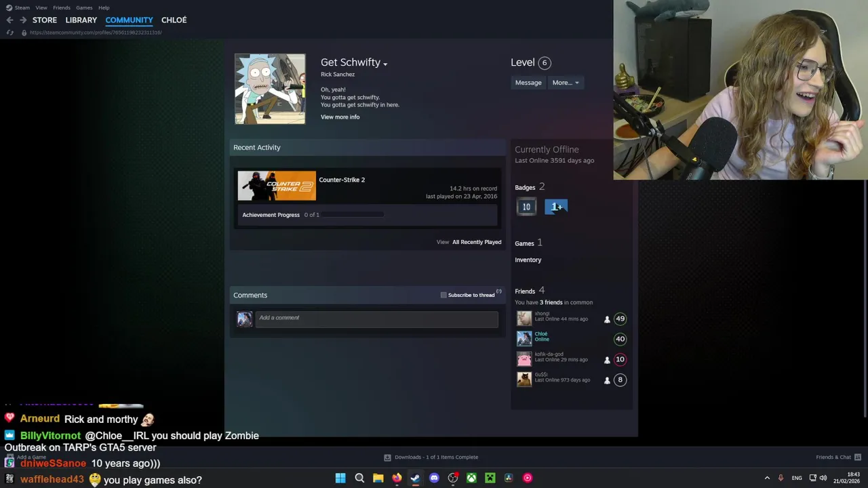This screenshot has height=488, width=868.
Task: Switch to the LIBRARY tab
Action: [81, 20]
